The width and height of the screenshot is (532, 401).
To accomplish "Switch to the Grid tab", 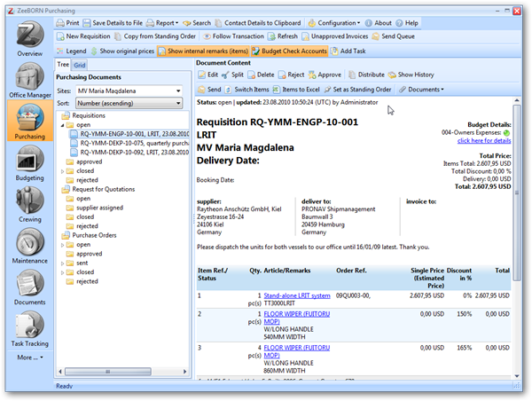I will coord(80,65).
